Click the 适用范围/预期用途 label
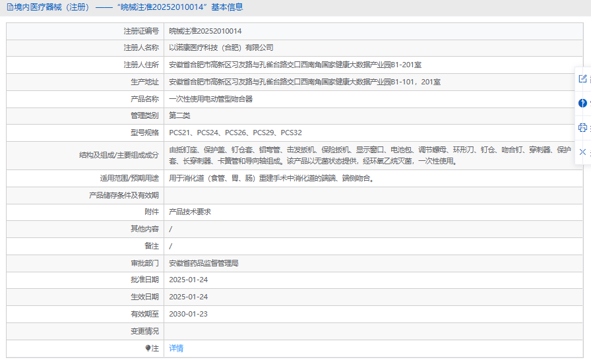 [x=129, y=178]
